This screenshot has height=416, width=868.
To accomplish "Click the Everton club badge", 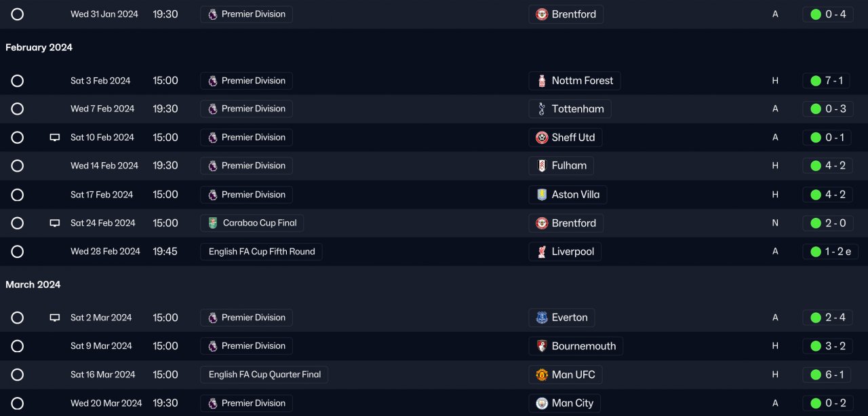I will tap(542, 318).
